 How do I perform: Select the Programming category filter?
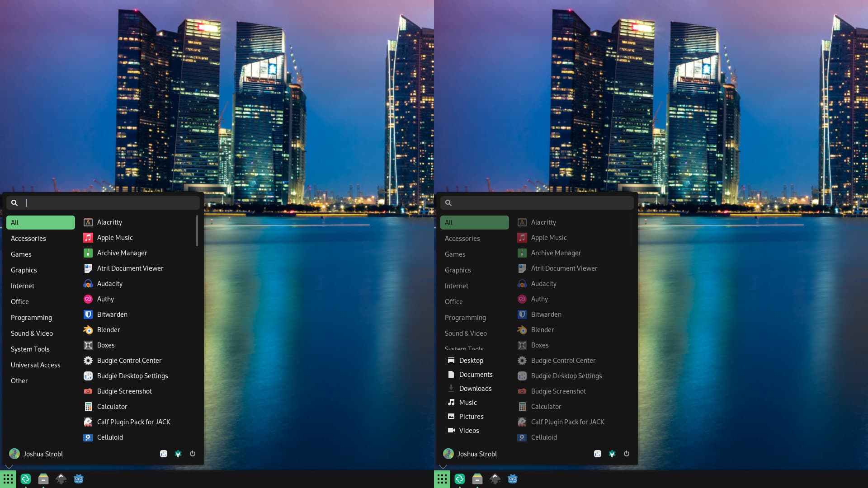pyautogui.click(x=31, y=318)
